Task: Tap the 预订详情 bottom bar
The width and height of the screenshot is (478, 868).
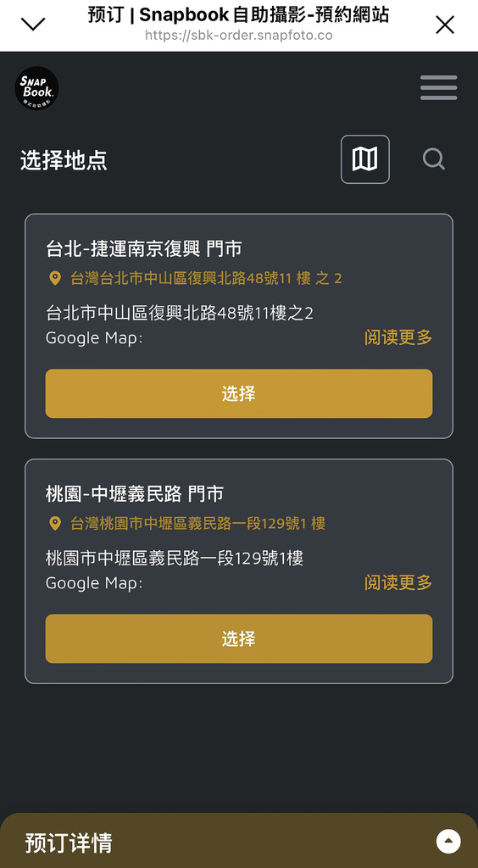Action: tap(239, 840)
